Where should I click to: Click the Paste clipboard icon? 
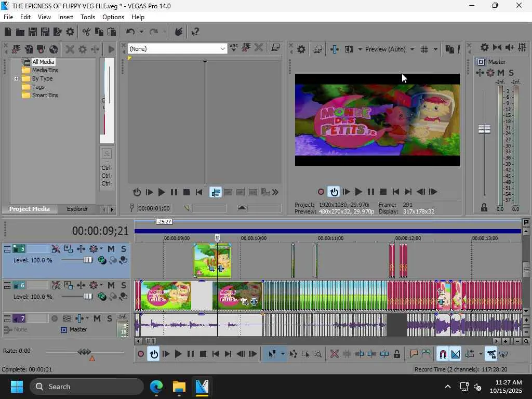coord(112,32)
